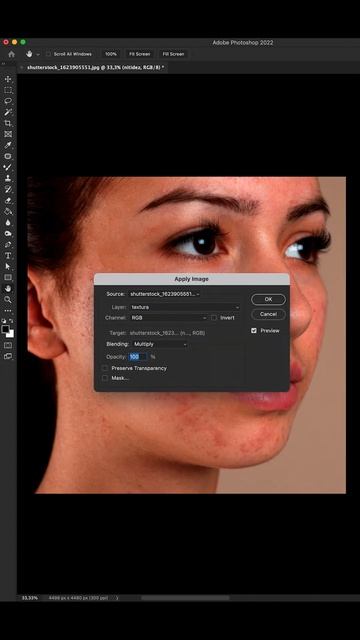Open the status bar info arrow menu

pos(117,598)
